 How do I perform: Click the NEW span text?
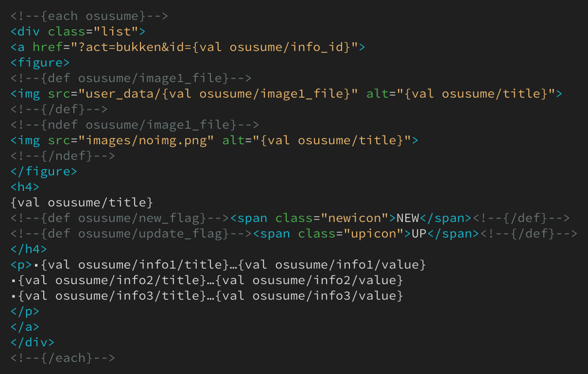408,218
